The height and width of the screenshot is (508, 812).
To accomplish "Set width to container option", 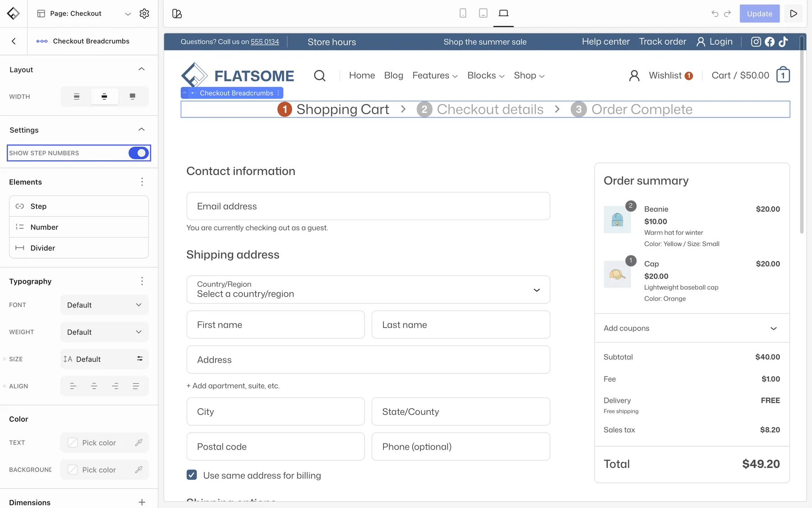I will (x=104, y=96).
